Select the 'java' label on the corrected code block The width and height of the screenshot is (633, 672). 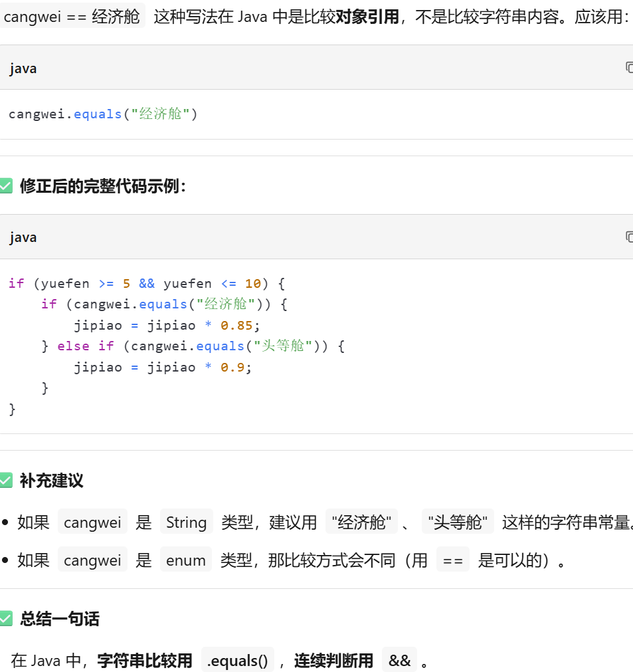(x=23, y=237)
